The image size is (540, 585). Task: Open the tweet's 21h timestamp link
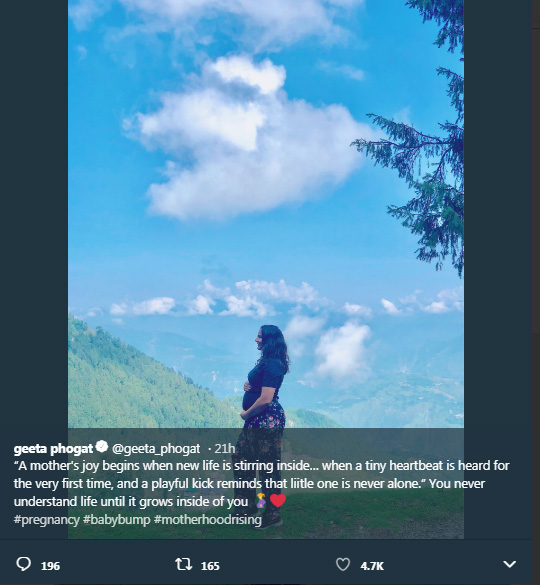[225, 448]
